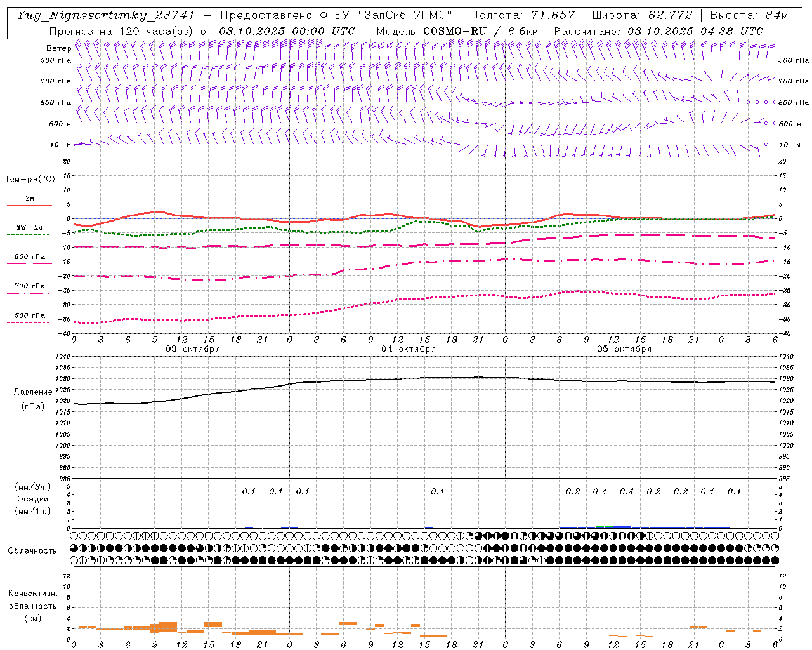Click the Облачность cloudiness label

[x=32, y=551]
